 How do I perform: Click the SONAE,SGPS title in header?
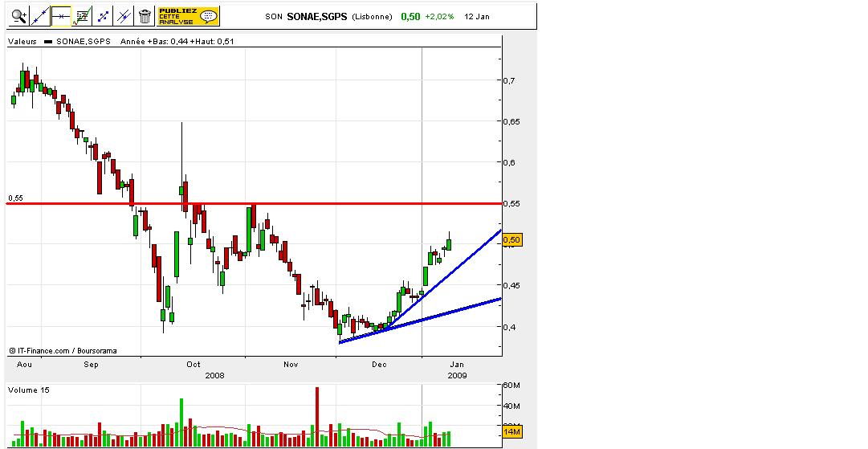(317, 17)
